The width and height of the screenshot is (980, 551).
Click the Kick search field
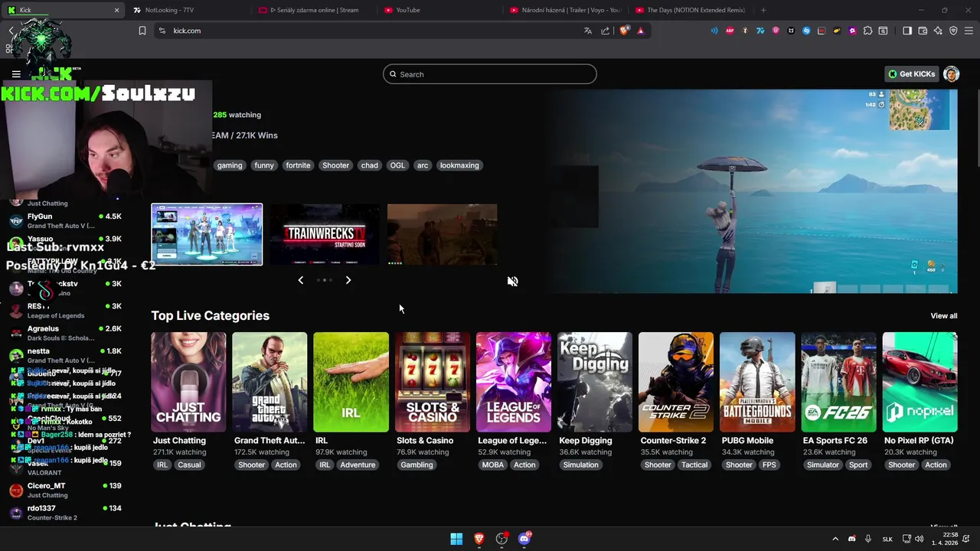coord(490,74)
